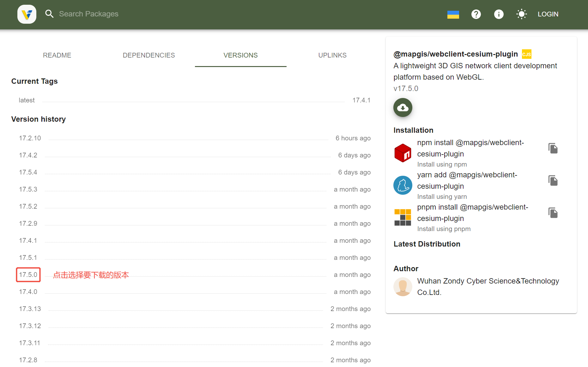Click the latest tag version 17.4.1

click(x=361, y=100)
